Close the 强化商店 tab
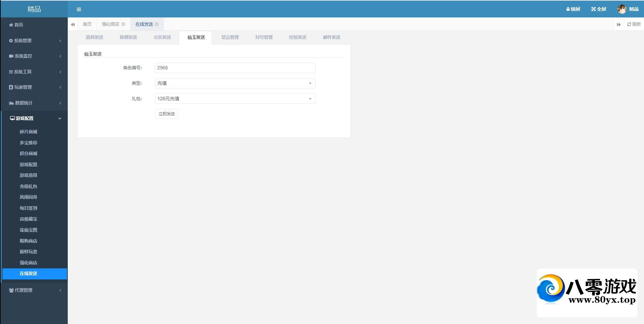644x324 pixels. (123, 24)
